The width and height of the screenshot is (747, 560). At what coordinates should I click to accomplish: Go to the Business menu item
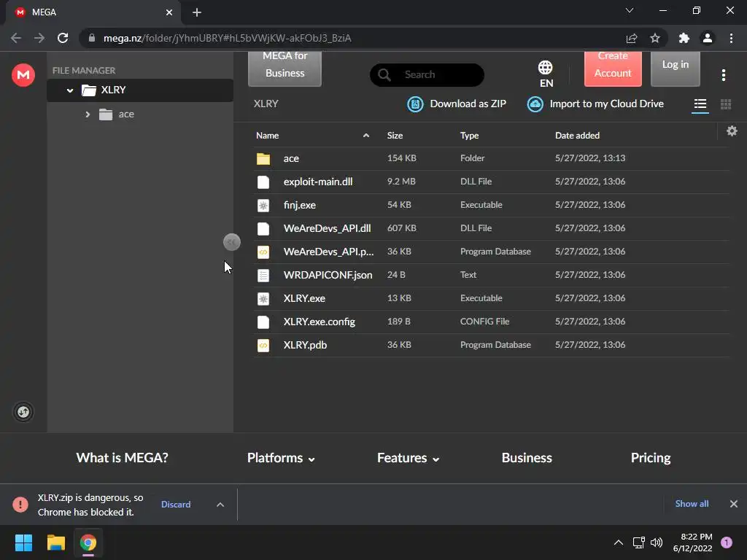(527, 458)
